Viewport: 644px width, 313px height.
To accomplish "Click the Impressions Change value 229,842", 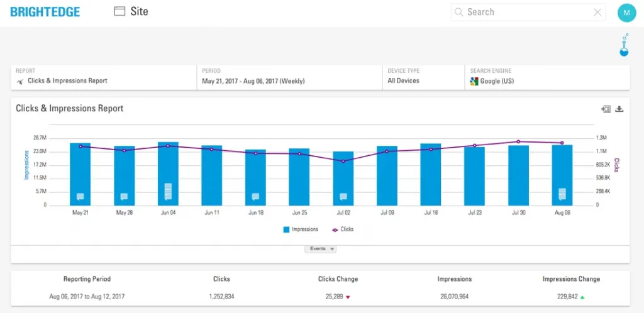I will tap(567, 297).
